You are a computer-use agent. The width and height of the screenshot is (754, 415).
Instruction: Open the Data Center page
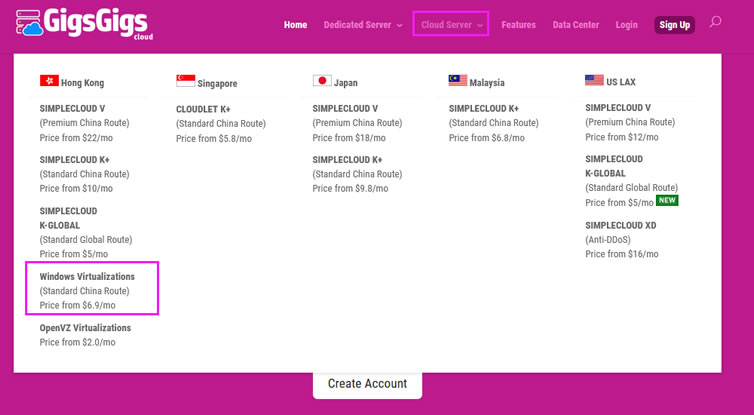coord(576,25)
